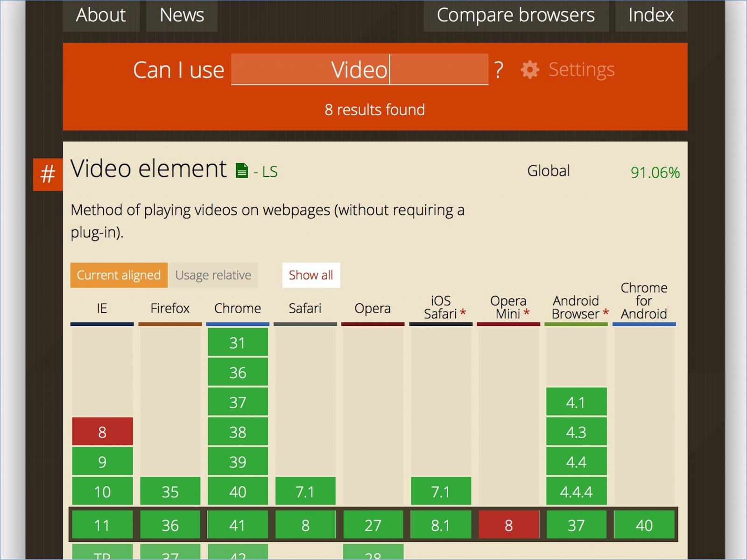Select the Firefox 36 cell
The width and height of the screenshot is (747, 560).
(170, 525)
